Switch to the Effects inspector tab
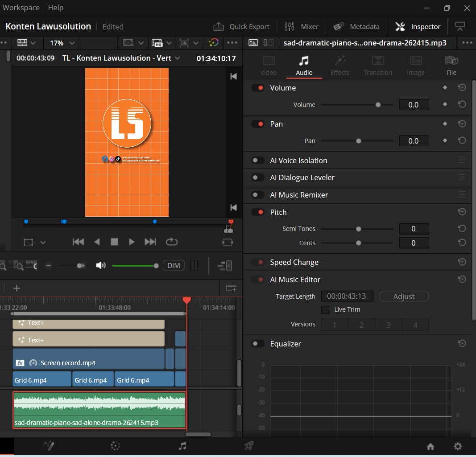The height and width of the screenshot is (457, 476). tap(339, 66)
